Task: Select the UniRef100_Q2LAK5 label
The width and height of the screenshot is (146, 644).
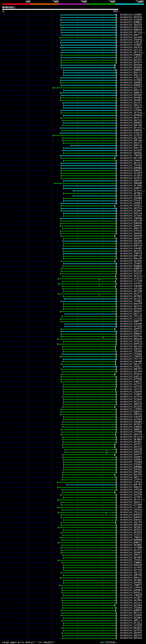Action: coord(131,37)
